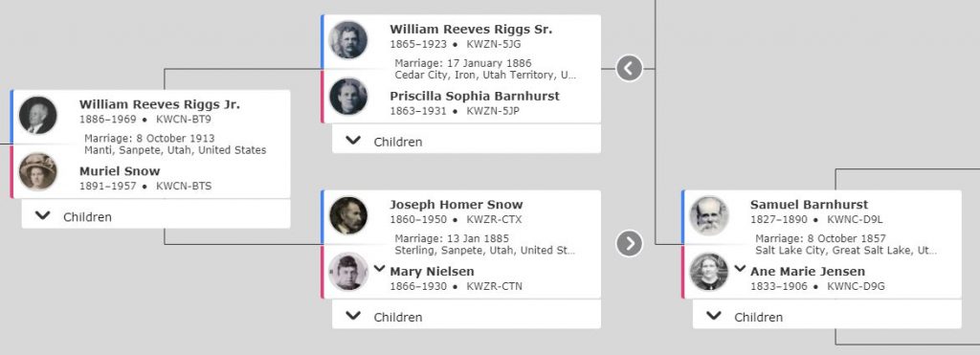980x355 pixels.
Task: Expand Children under William Reeves Riggs Jr.
Action: tap(156, 216)
